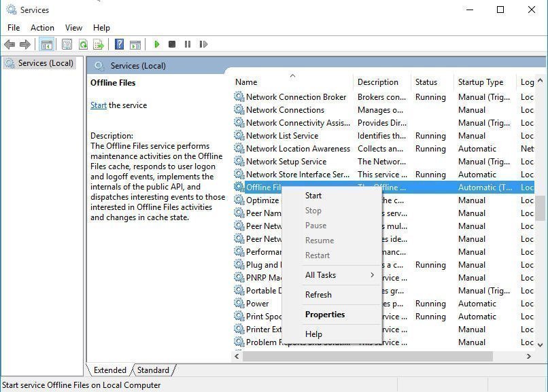Click the Export List toolbar icon
The image size is (548, 392).
pyautogui.click(x=99, y=45)
